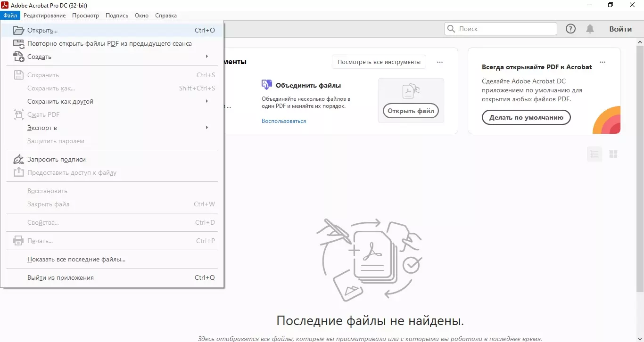
Task: Click the reopen PDF files icon
Action: [x=18, y=44]
